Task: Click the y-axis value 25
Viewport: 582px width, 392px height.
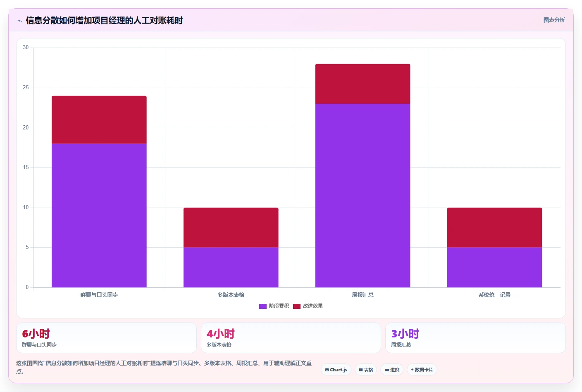Action: pyautogui.click(x=26, y=88)
